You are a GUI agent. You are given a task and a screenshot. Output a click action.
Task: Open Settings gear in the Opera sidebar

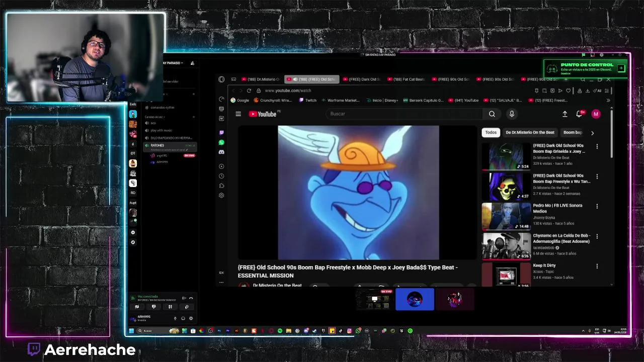click(x=221, y=195)
